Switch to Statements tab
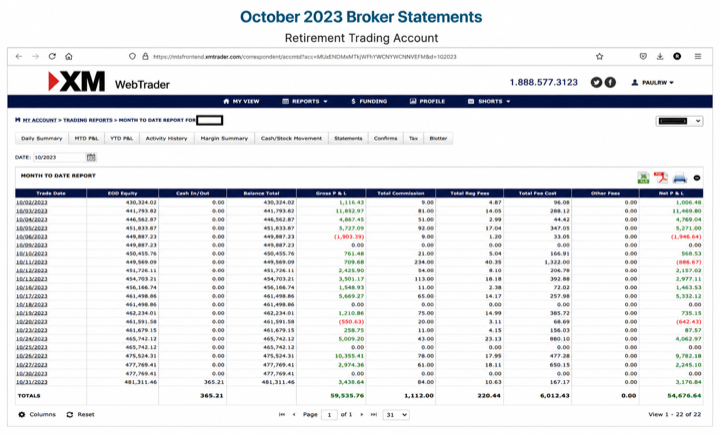 coord(348,138)
